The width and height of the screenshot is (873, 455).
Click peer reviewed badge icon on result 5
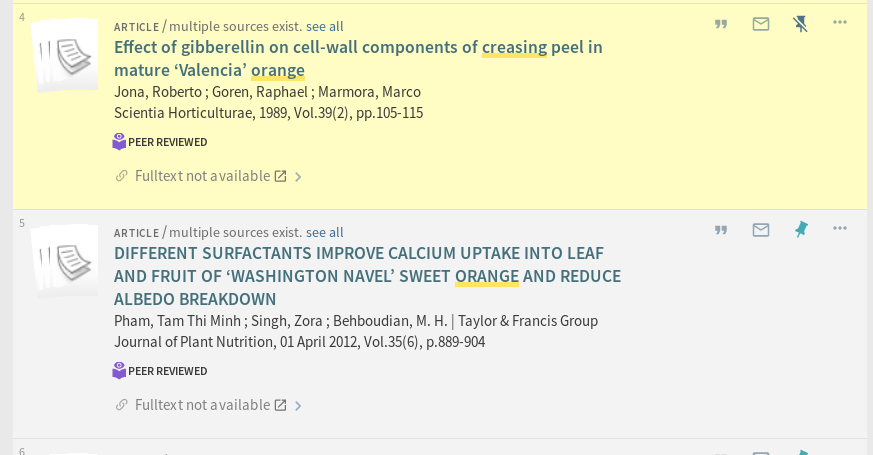point(119,371)
